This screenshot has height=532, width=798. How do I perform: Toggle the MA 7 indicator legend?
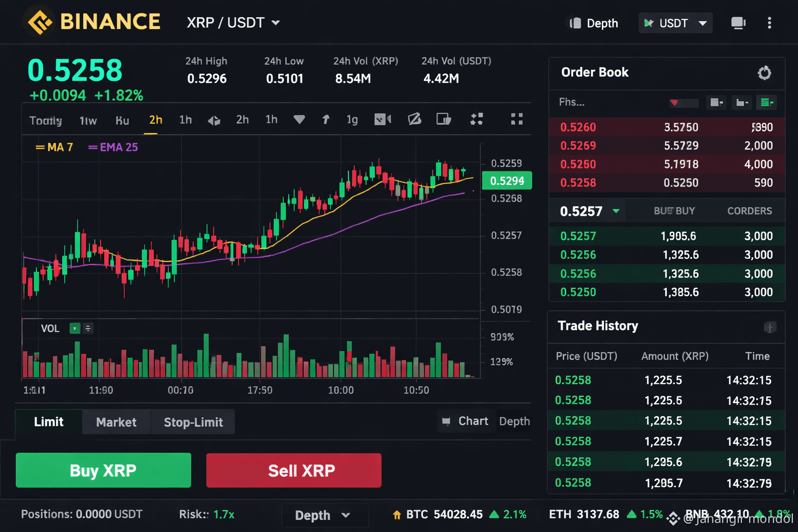pos(54,148)
